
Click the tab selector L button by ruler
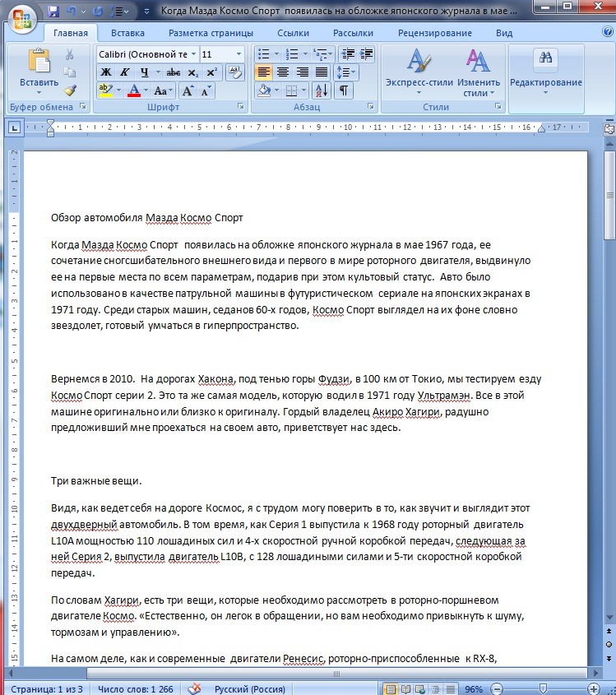click(14, 128)
